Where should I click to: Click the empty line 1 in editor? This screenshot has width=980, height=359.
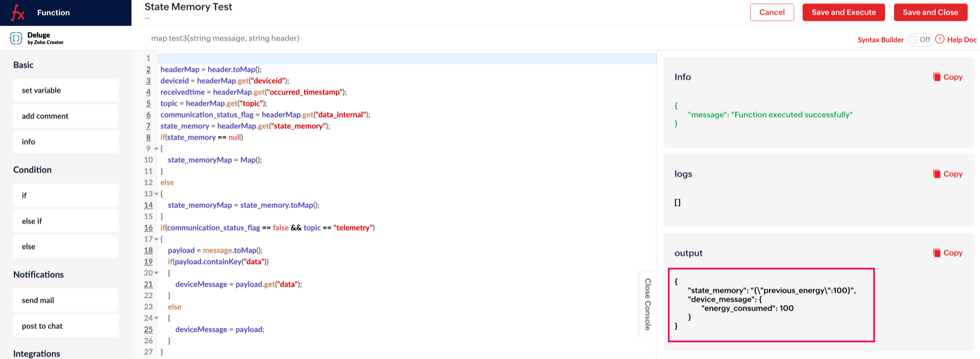407,58
